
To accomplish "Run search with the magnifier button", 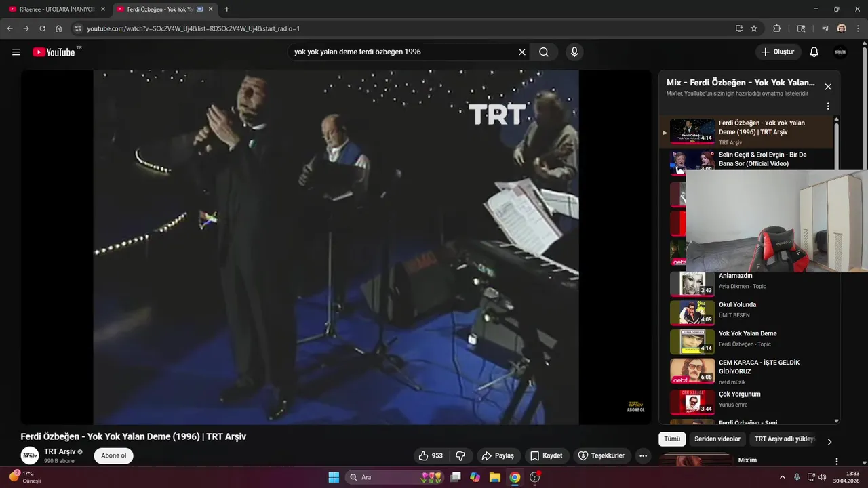I will click(544, 52).
